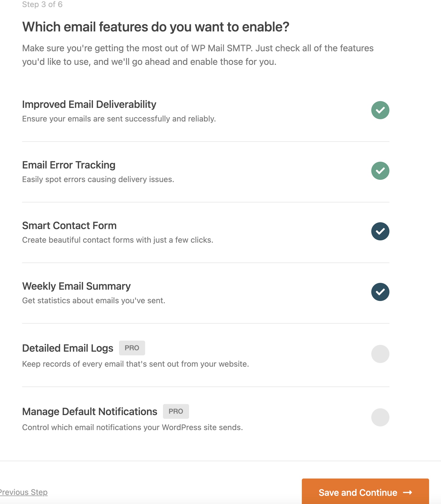The image size is (441, 504).
Task: Enable the Detailed Email Logs option
Action: [380, 354]
